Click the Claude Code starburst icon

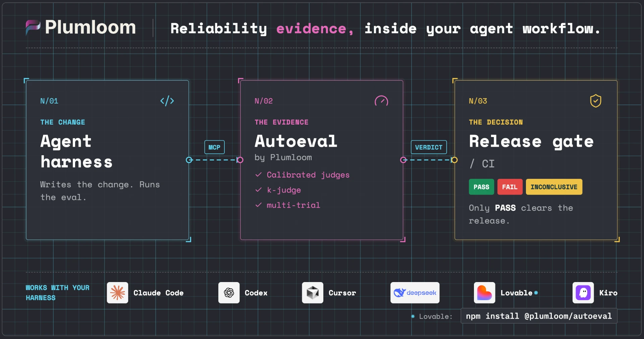pyautogui.click(x=117, y=293)
